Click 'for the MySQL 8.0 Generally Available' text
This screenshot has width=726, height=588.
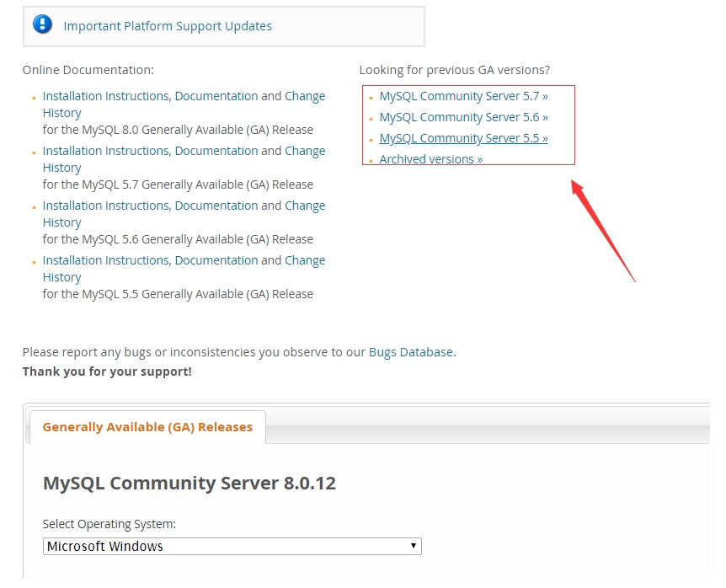pos(178,130)
